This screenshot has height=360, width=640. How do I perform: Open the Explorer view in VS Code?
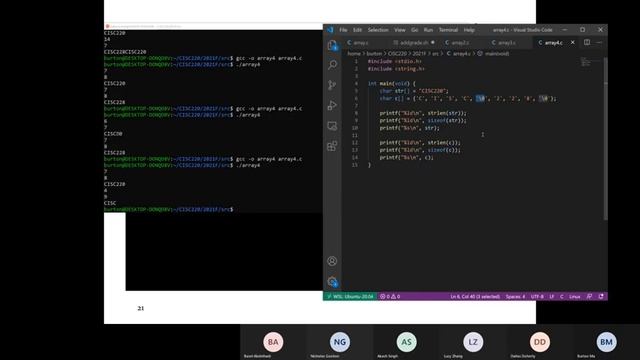[x=332, y=45]
